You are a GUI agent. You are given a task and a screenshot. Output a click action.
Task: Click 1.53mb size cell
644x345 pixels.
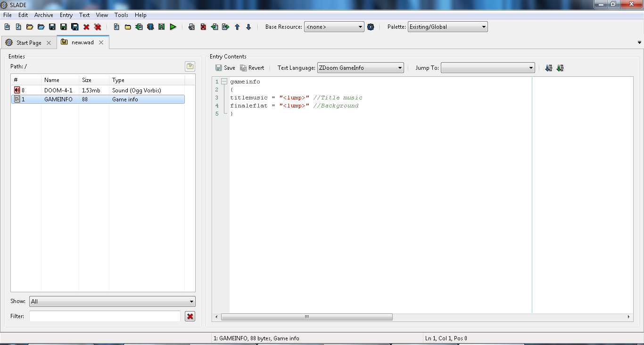(91, 90)
